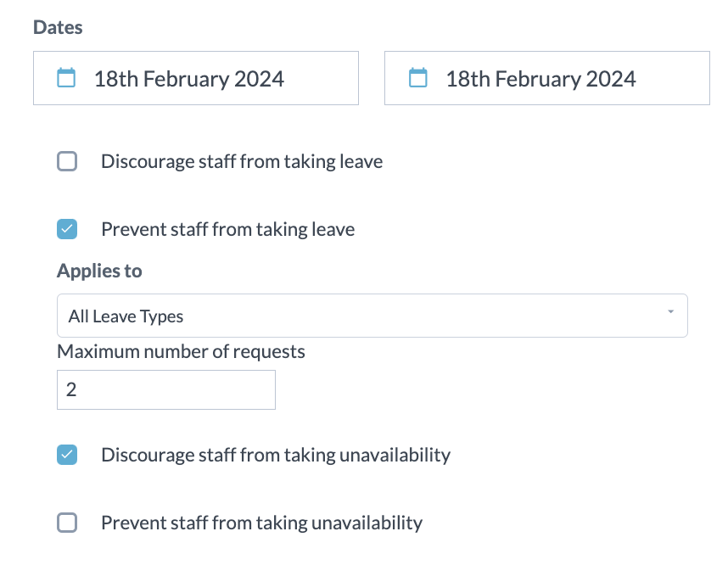This screenshot has width=728, height=565.
Task: Click the 'Prevent staff from taking unavailability' label text
Action: coord(261,523)
